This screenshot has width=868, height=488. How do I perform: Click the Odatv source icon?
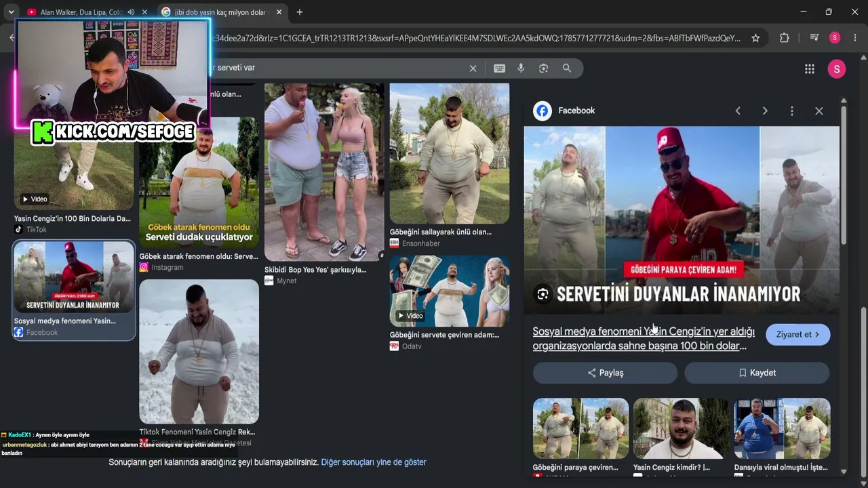click(394, 346)
